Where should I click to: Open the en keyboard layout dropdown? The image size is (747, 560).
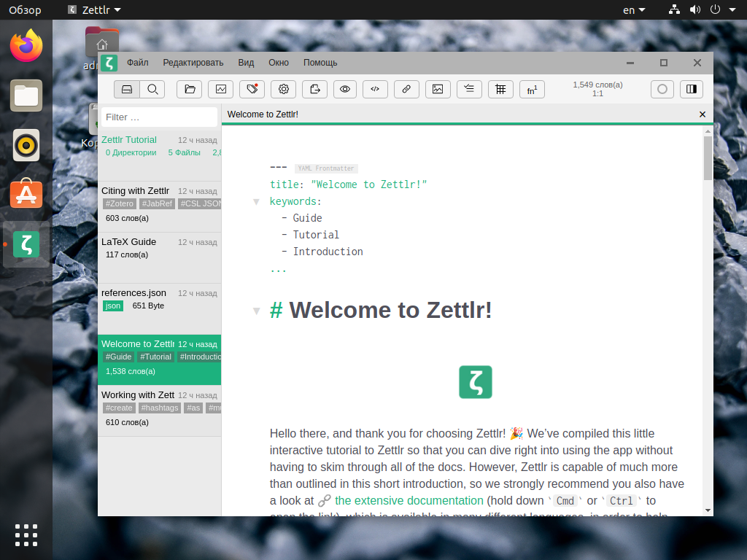pos(634,10)
